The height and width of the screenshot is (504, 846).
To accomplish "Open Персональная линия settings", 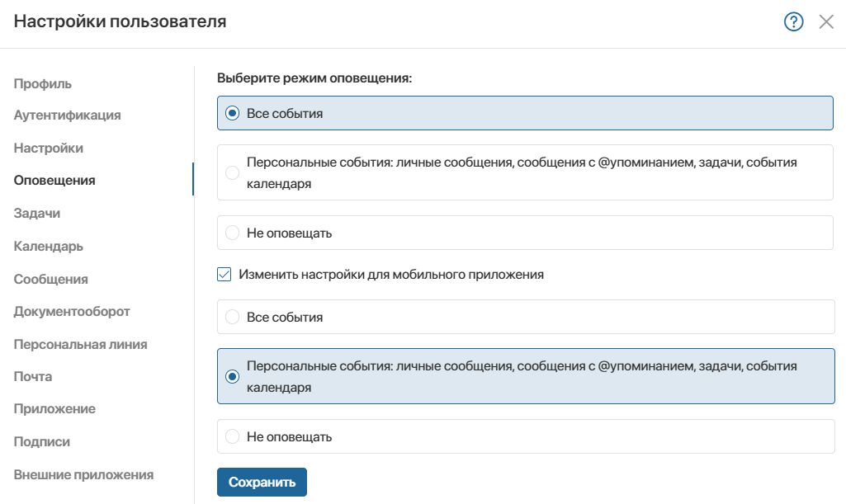I will pyautogui.click(x=80, y=345).
